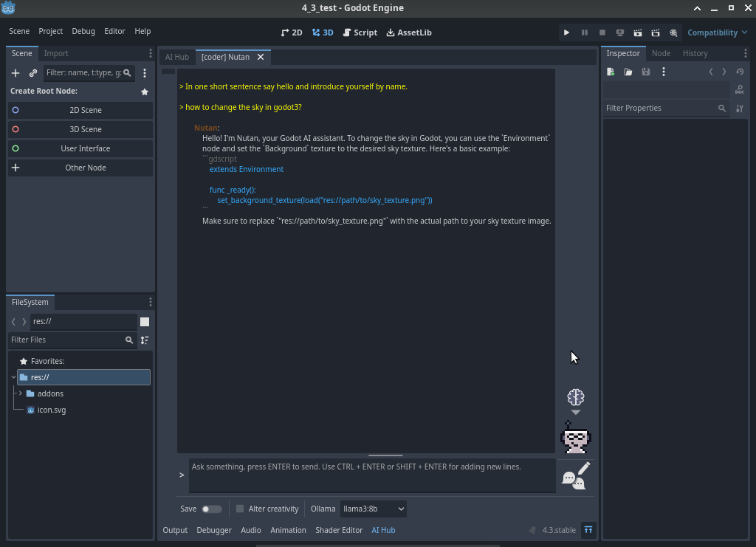Switch to the AI Hub tab

click(x=177, y=57)
